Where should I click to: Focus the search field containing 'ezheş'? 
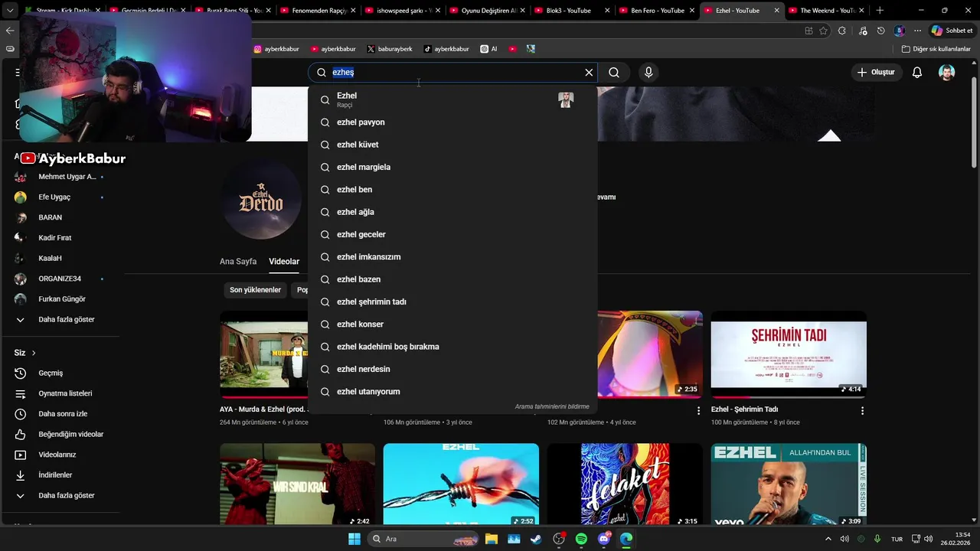coord(453,72)
